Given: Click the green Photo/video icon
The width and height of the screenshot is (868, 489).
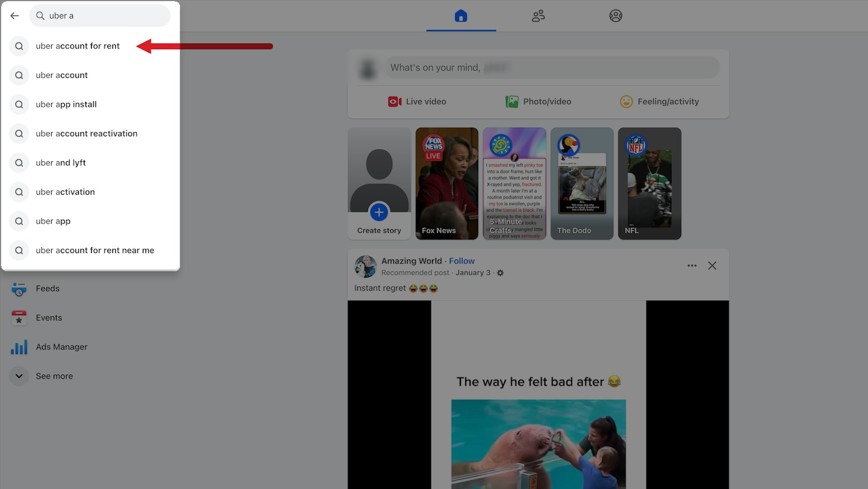Looking at the screenshot, I should (512, 101).
